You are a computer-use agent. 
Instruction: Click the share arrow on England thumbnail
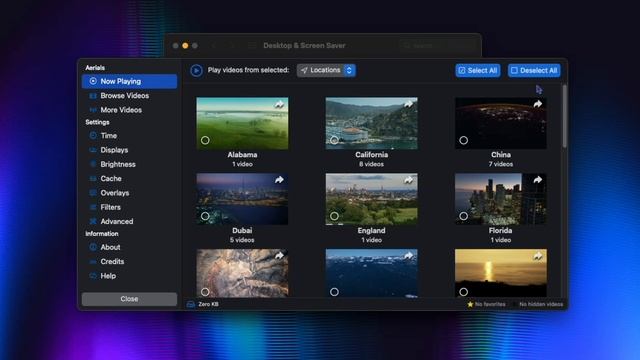pos(409,180)
